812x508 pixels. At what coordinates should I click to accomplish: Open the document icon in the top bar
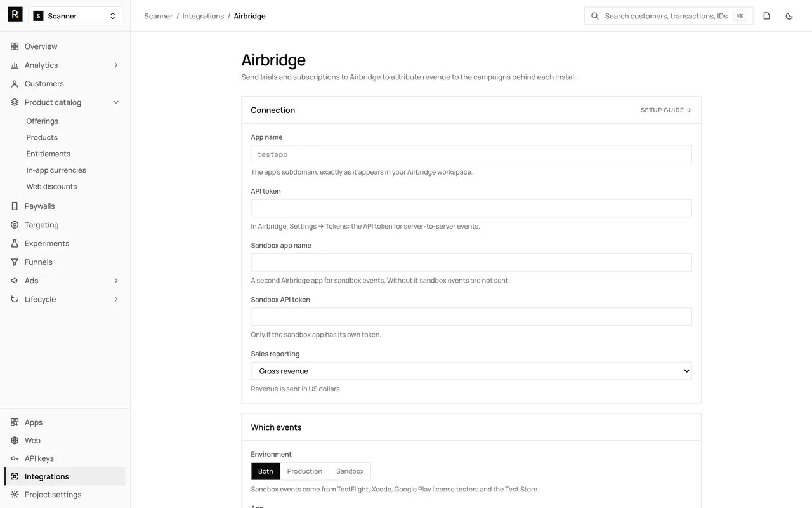pyautogui.click(x=767, y=16)
